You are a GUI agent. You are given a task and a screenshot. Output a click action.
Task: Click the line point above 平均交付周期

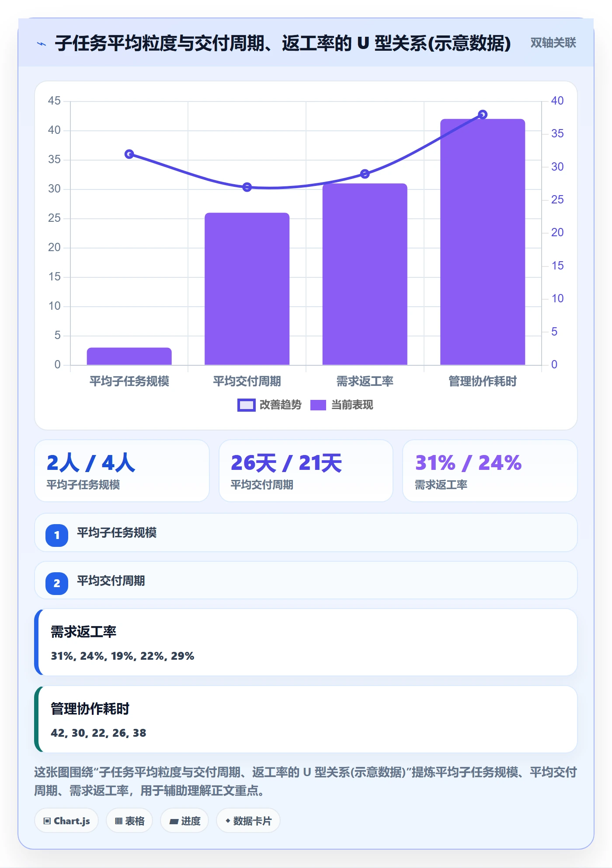[x=247, y=187]
